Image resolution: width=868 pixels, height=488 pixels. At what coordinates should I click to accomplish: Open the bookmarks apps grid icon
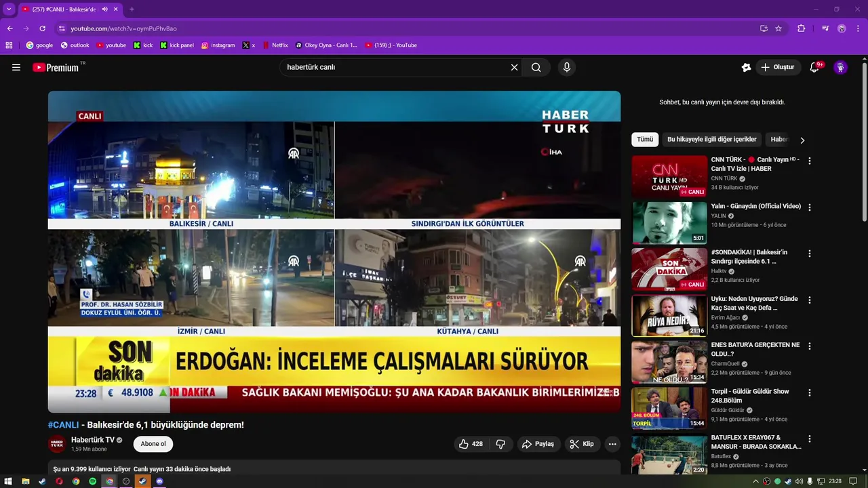[x=9, y=45]
